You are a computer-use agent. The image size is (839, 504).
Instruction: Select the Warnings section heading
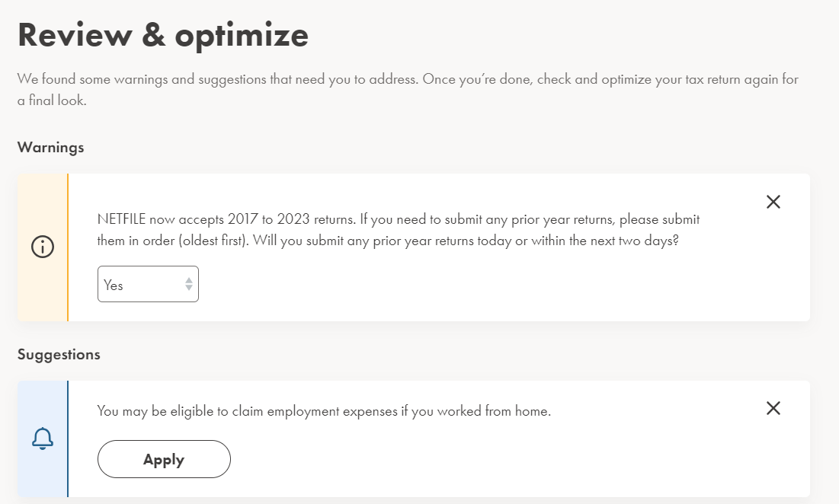point(51,148)
